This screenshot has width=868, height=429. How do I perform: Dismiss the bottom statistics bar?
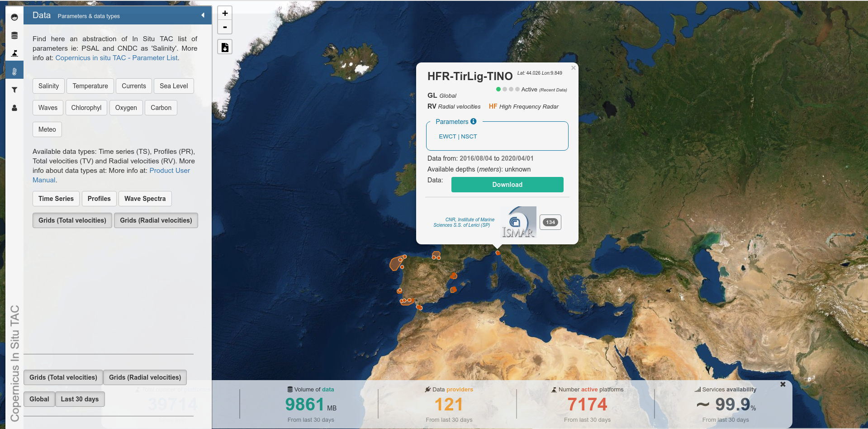pyautogui.click(x=783, y=384)
